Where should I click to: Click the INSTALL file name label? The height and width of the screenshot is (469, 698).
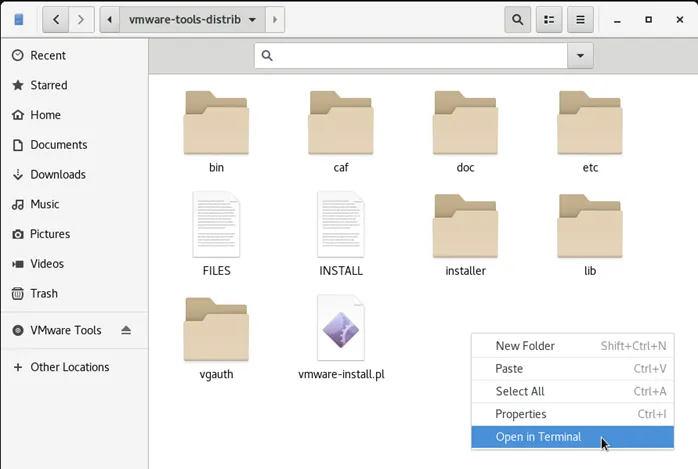click(x=341, y=271)
